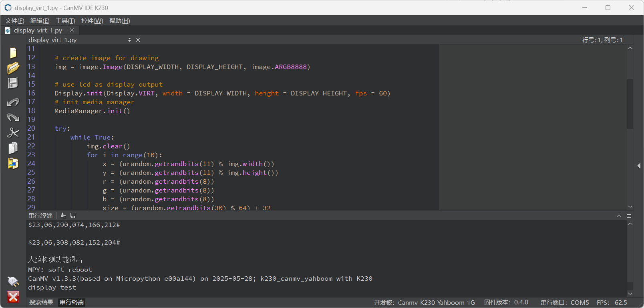644x308 pixels.
Task: Open the file selector dropdown for display_virt_1.py
Action: click(129, 40)
